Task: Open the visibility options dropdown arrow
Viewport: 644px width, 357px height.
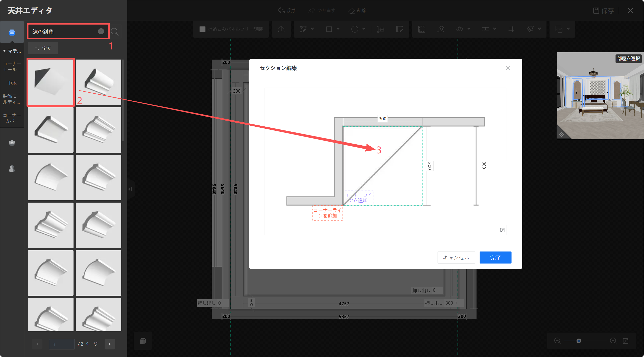Action: tap(469, 29)
